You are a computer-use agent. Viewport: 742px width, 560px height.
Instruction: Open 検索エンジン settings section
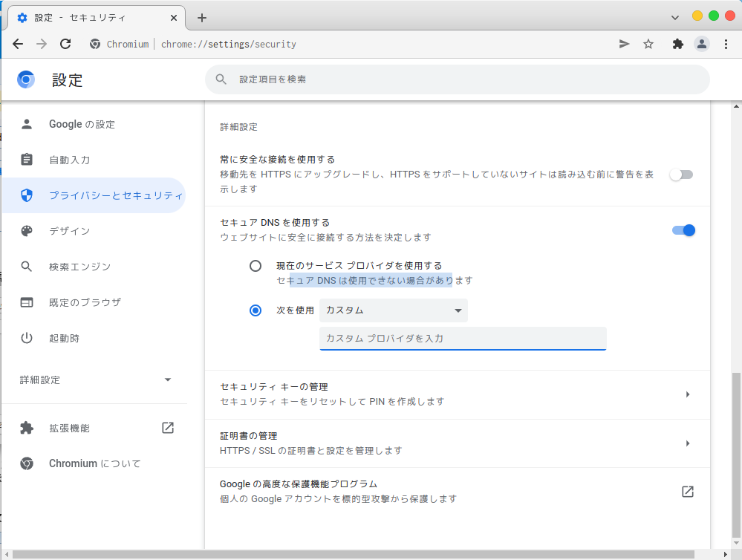pyautogui.click(x=94, y=267)
